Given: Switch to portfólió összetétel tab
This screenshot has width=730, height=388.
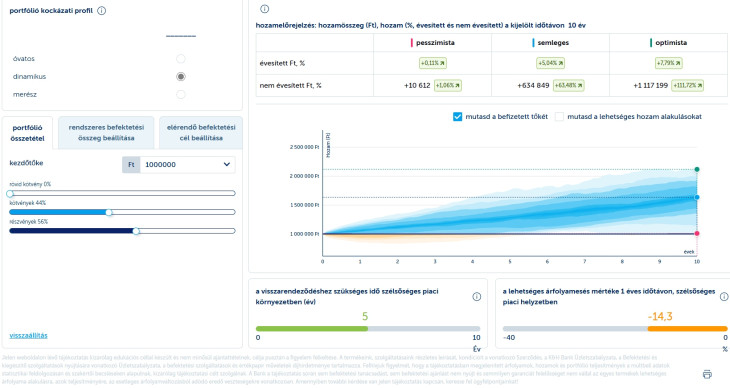Looking at the screenshot, I should pyautogui.click(x=27, y=133).
